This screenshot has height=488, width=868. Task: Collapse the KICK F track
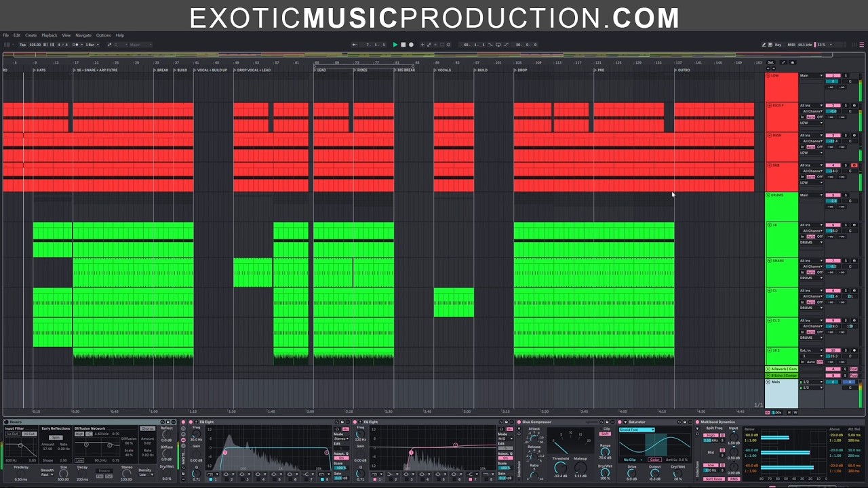point(769,106)
